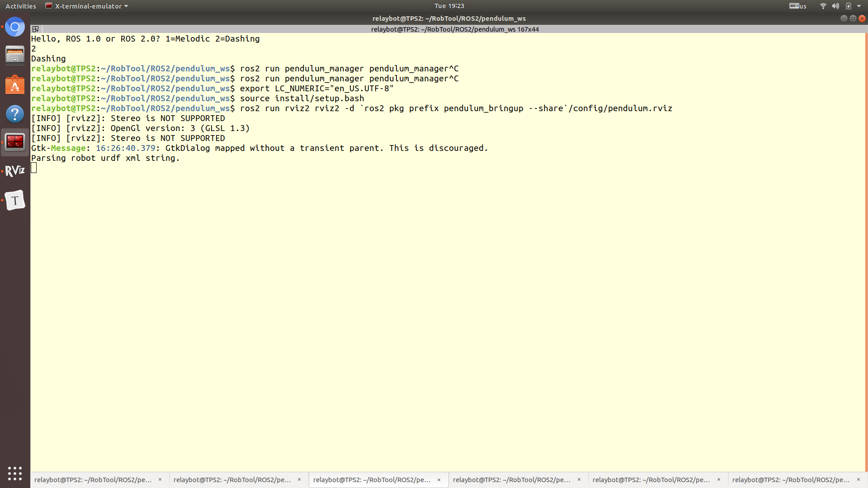Open the Files manager dock icon
This screenshot has width=868, height=488.
pyautogui.click(x=15, y=56)
